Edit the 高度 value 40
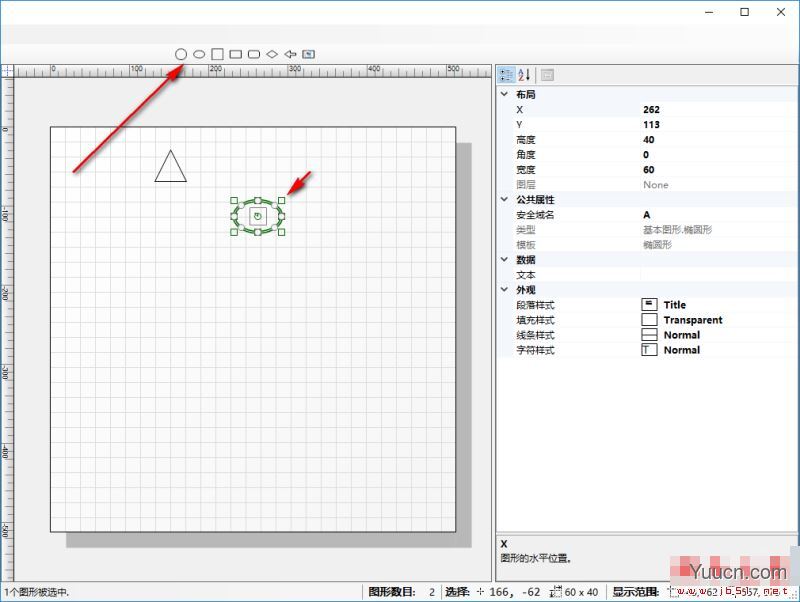Image resolution: width=800 pixels, height=602 pixels. click(717, 139)
